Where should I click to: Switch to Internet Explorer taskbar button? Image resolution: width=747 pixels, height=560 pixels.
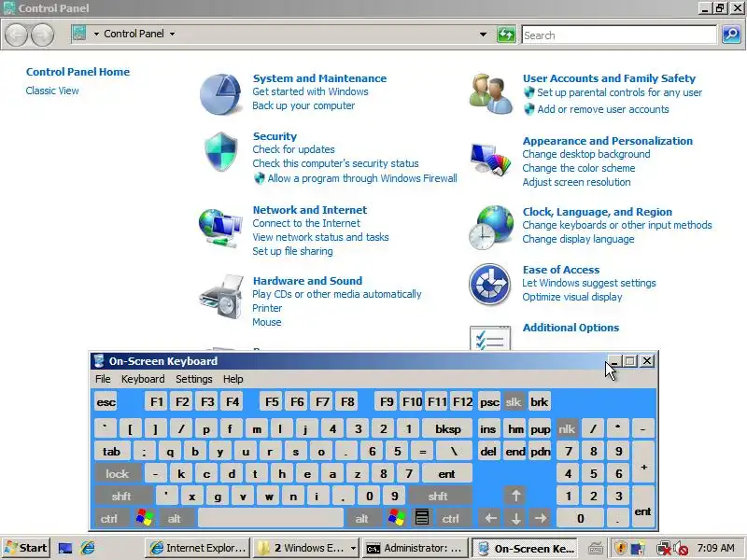pyautogui.click(x=197, y=548)
